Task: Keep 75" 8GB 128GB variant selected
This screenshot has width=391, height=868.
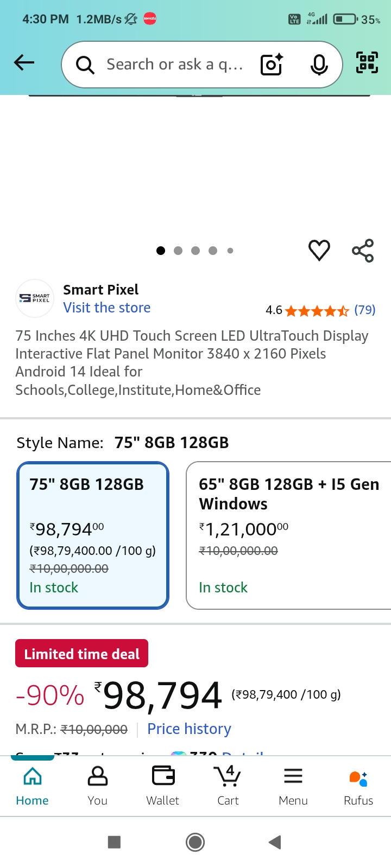Action: pyautogui.click(x=92, y=534)
